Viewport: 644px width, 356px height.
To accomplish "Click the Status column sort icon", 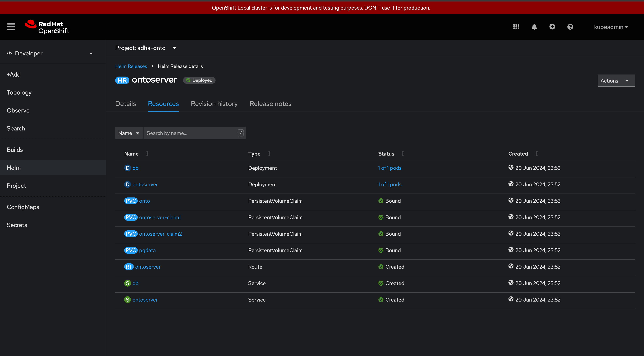I will point(402,153).
